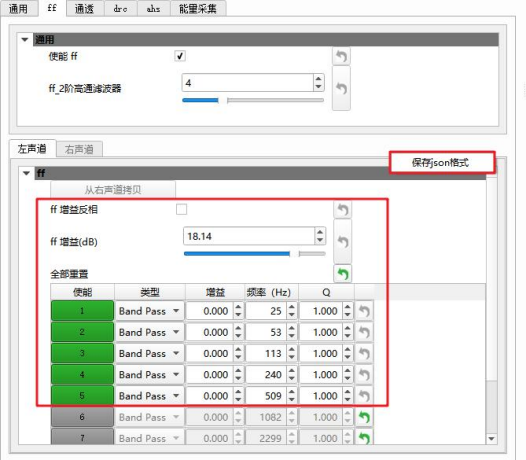The width and height of the screenshot is (526, 460).
Task: Disable filter band 3 enable button
Action: [x=82, y=353]
